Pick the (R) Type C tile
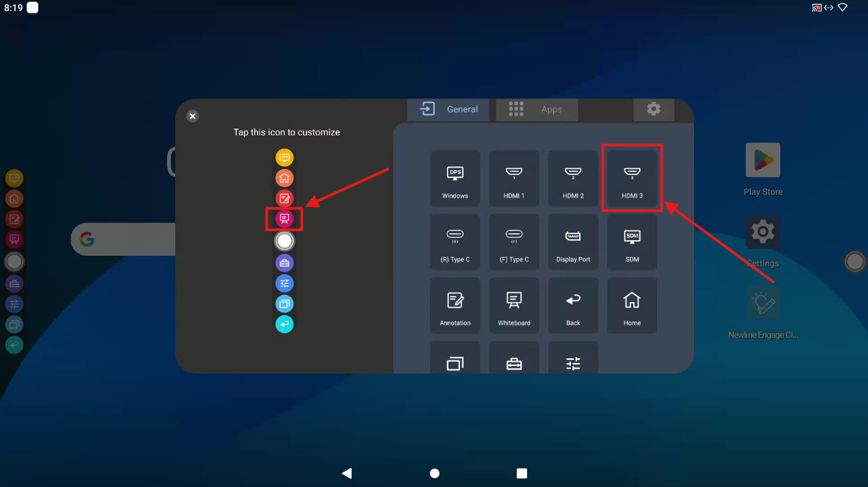Screen dimensions: 868x487 pyautogui.click(x=455, y=241)
